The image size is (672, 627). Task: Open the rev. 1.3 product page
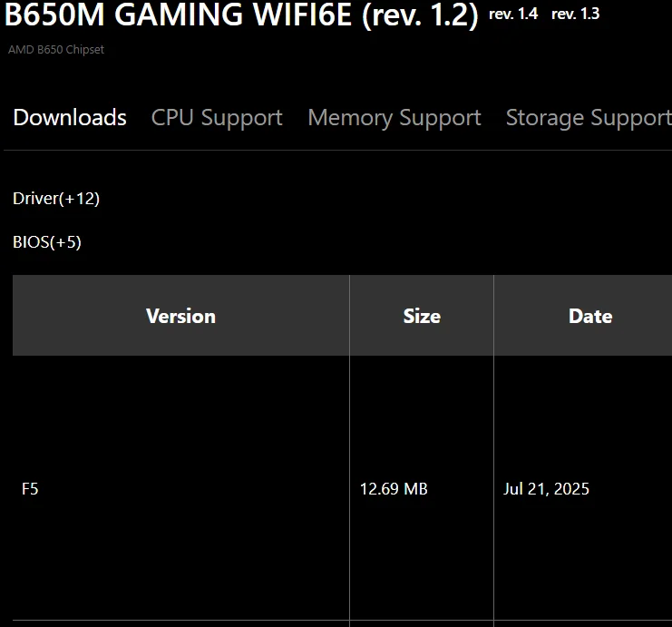575,14
